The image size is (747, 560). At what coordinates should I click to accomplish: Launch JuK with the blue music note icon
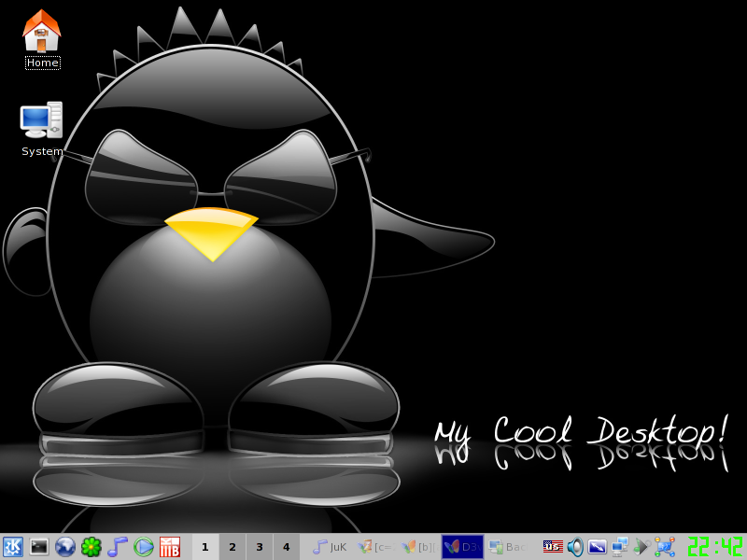click(x=117, y=547)
